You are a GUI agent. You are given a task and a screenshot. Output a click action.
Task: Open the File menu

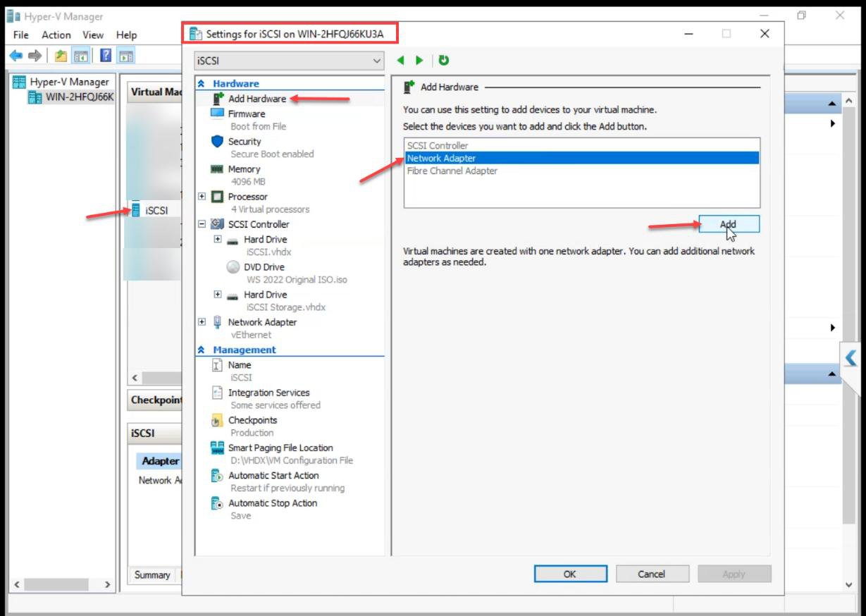tap(21, 35)
